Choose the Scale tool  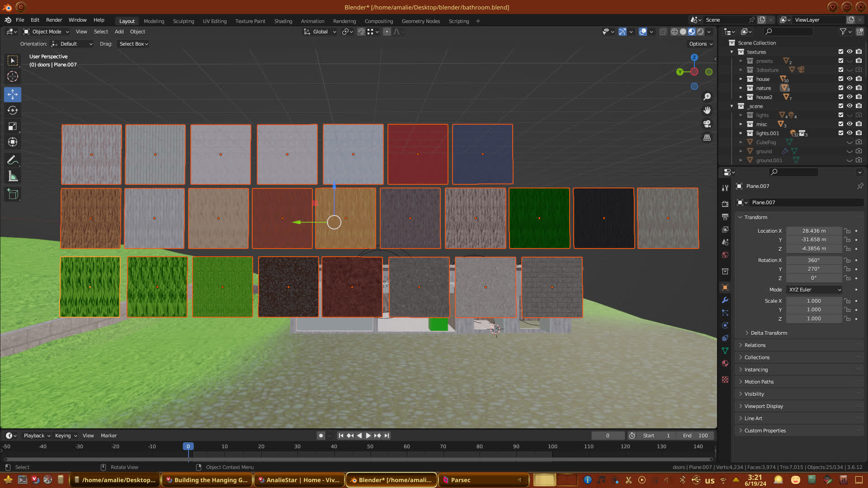13,127
